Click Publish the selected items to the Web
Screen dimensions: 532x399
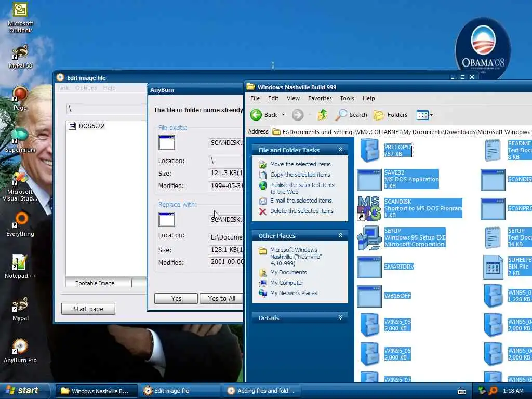point(302,188)
